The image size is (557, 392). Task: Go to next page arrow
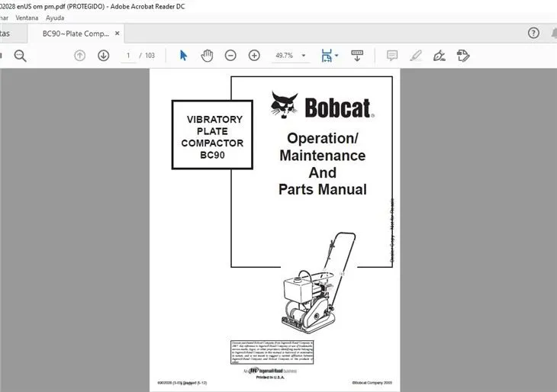pyautogui.click(x=103, y=56)
